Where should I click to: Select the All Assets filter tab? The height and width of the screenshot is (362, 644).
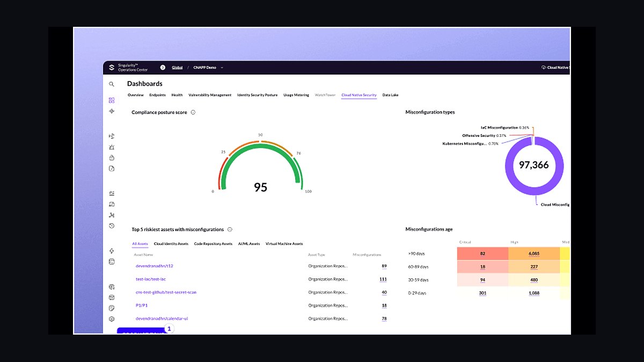pos(140,243)
